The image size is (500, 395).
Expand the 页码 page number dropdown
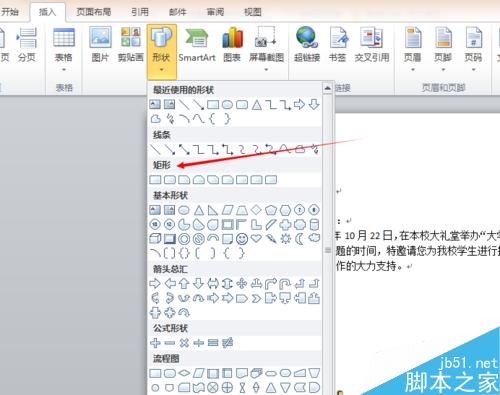(473, 49)
